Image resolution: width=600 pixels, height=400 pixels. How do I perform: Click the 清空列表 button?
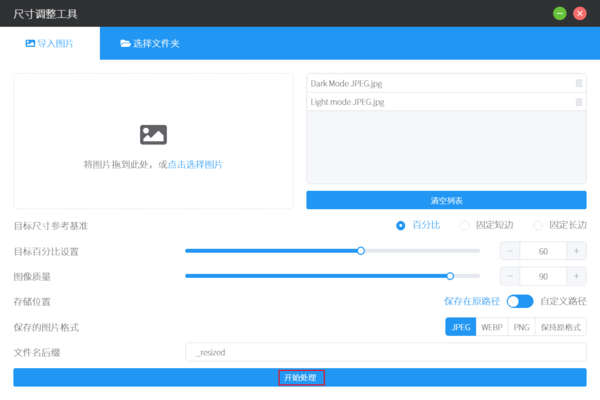coord(446,200)
